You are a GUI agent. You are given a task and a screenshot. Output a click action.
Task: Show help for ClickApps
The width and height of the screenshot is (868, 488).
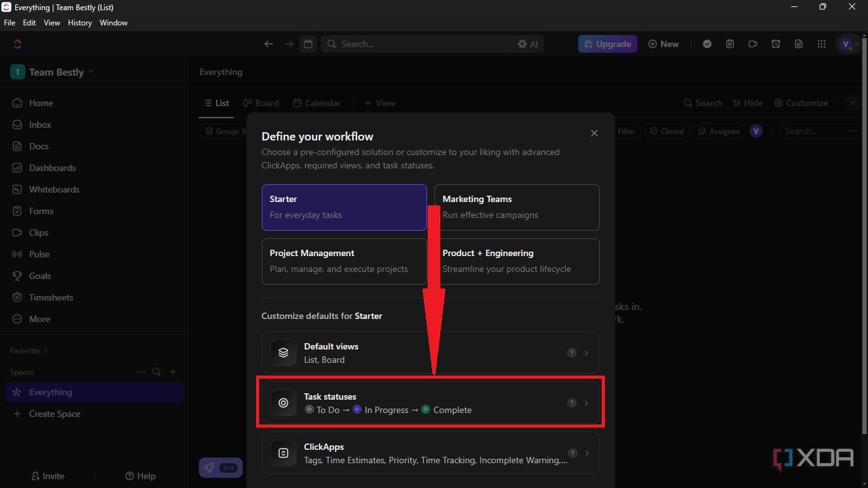click(572, 453)
